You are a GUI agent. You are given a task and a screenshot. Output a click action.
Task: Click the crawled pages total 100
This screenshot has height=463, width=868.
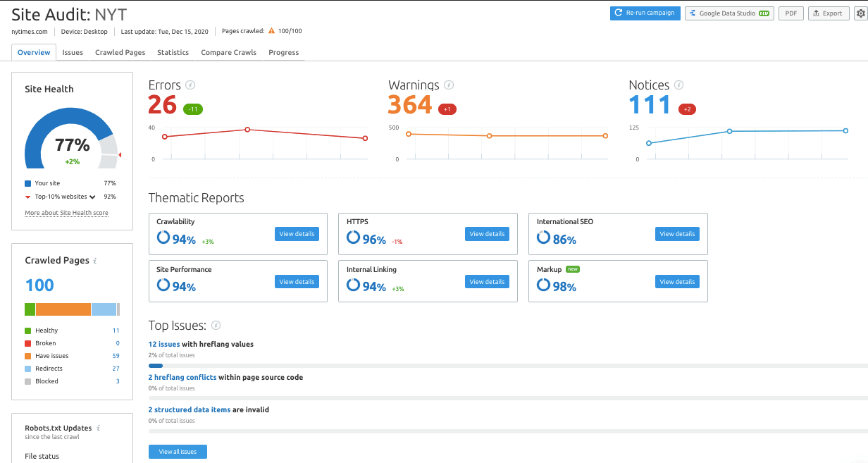pos(39,285)
